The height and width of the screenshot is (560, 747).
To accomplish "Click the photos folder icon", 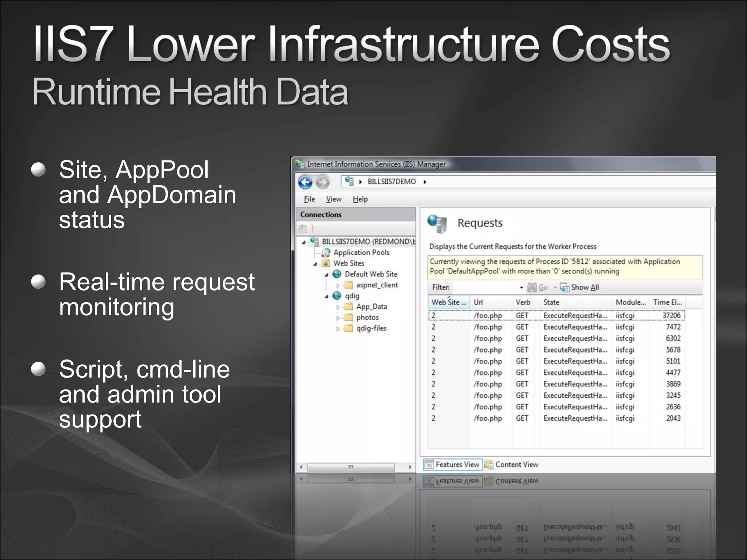I will coord(349,318).
